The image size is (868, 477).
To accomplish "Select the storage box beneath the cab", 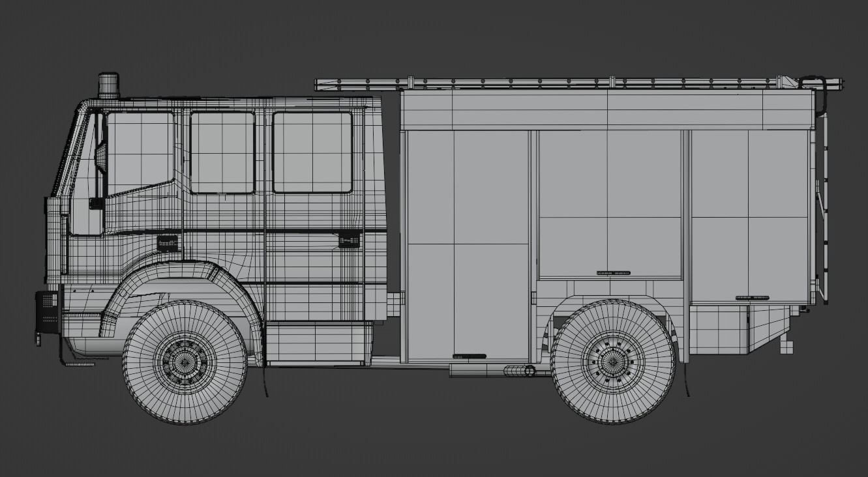I will (320, 343).
